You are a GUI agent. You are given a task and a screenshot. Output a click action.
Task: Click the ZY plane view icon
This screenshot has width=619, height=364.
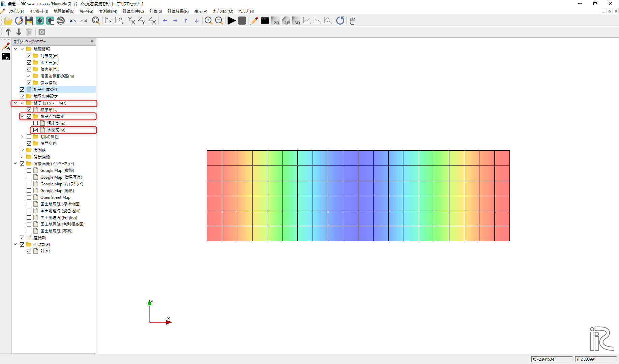click(142, 21)
